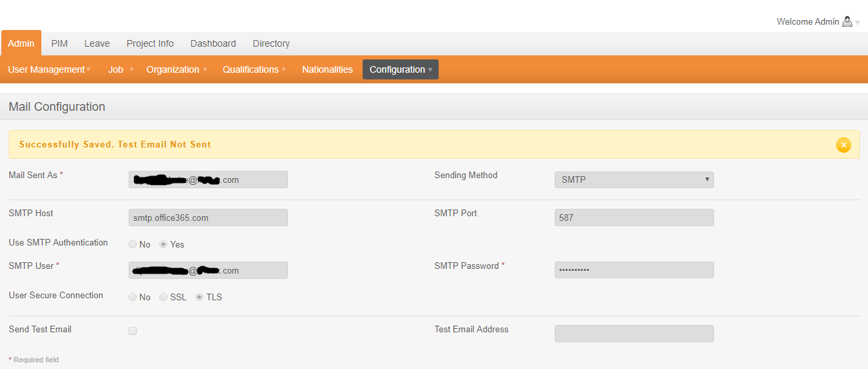
Task: Dismiss the Successfully Saved notification
Action: coord(843,145)
